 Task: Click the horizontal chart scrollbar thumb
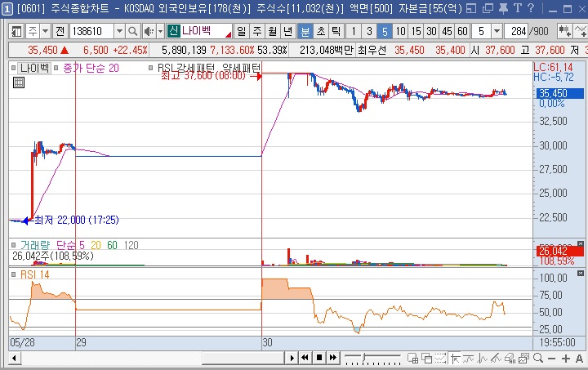point(243,358)
